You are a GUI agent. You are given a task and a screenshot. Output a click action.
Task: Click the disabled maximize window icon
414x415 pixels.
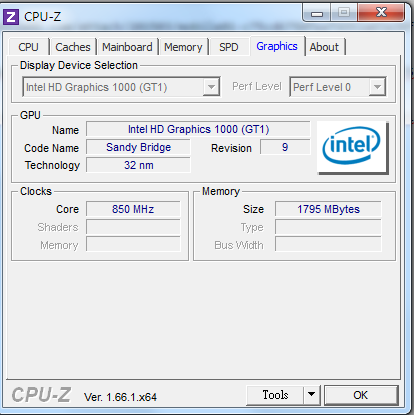point(344,13)
